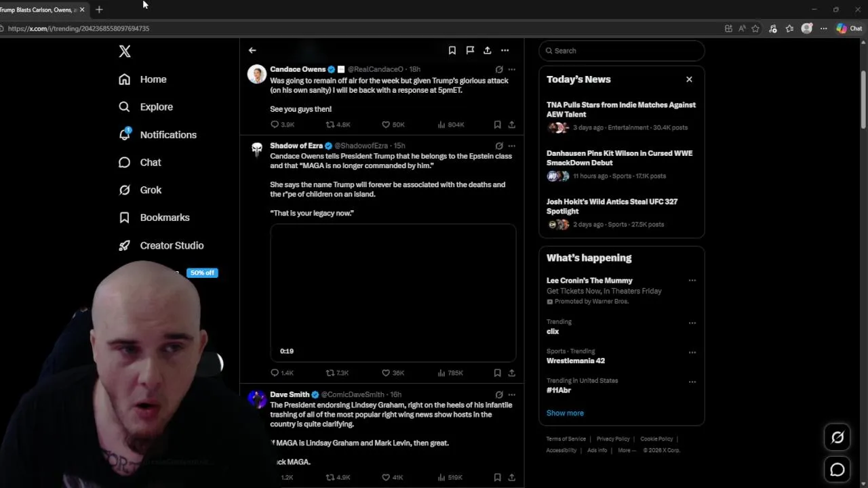
Task: Click the back arrow above the timeline
Action: click(x=252, y=50)
